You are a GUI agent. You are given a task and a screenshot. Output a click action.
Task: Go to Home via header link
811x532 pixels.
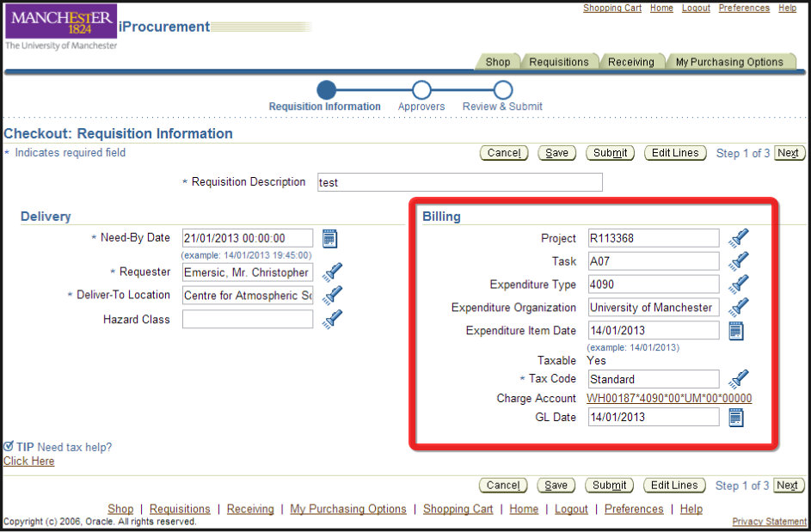point(661,9)
